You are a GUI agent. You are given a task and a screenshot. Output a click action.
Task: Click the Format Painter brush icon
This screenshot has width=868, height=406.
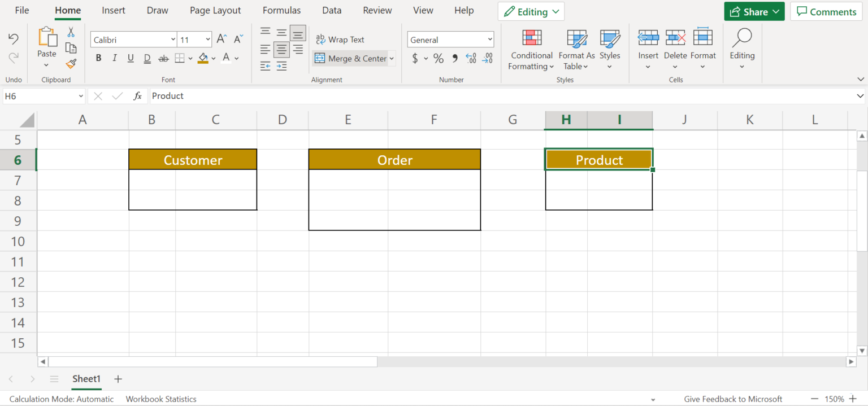coord(71,64)
